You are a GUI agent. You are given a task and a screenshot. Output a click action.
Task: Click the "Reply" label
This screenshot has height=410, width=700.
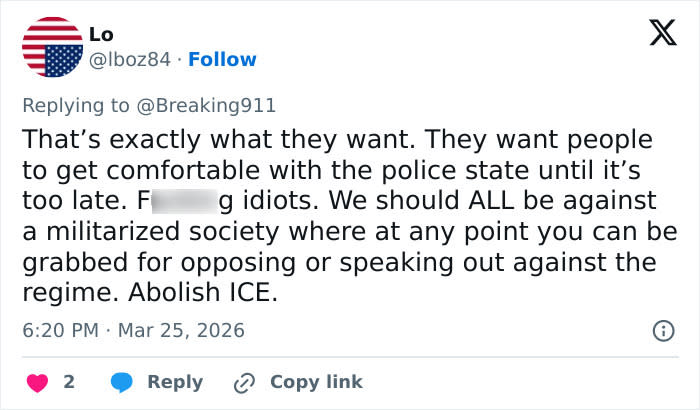[x=175, y=382]
